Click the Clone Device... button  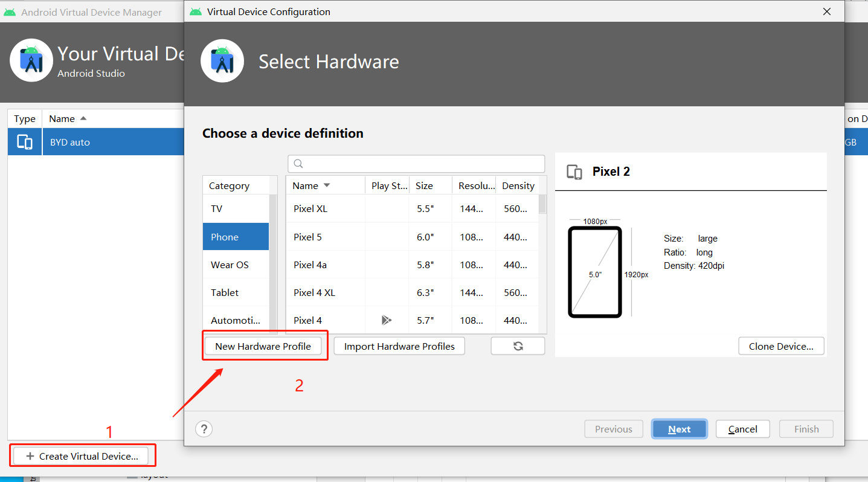[781, 346]
